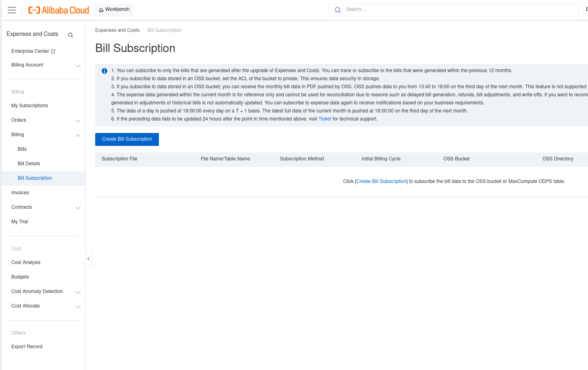Open My Trial in the sidebar
The height and width of the screenshot is (370, 588).
point(20,222)
